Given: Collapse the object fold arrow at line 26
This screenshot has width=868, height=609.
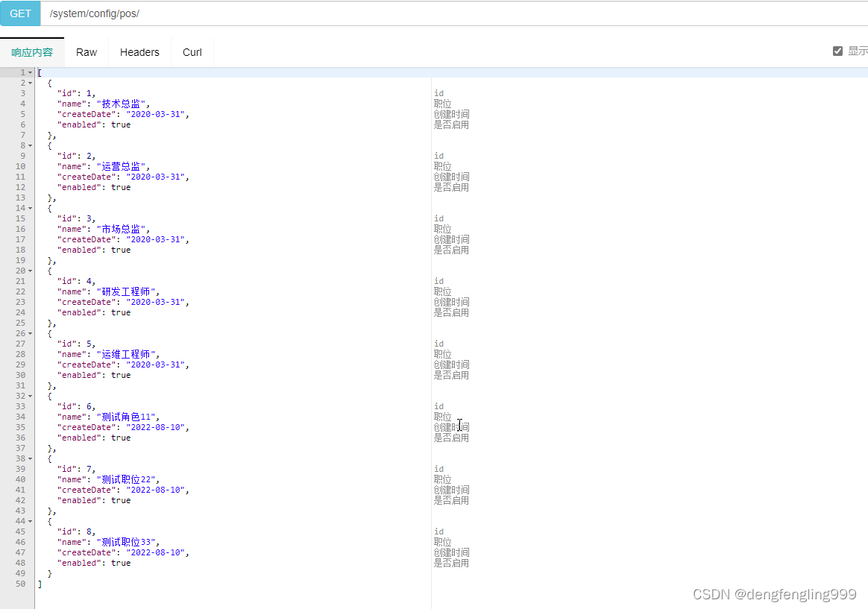Looking at the screenshot, I should coord(31,333).
